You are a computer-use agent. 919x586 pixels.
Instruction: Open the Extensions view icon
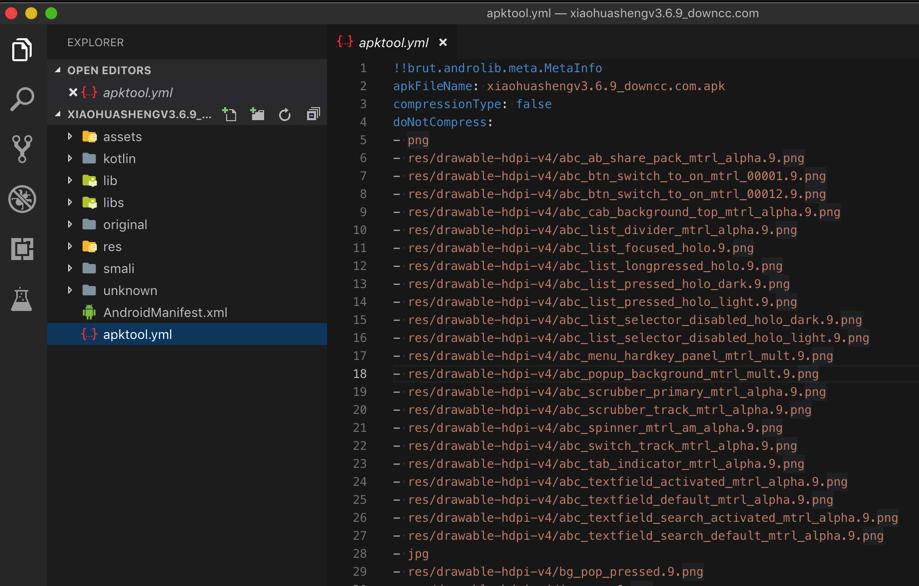[x=22, y=248]
